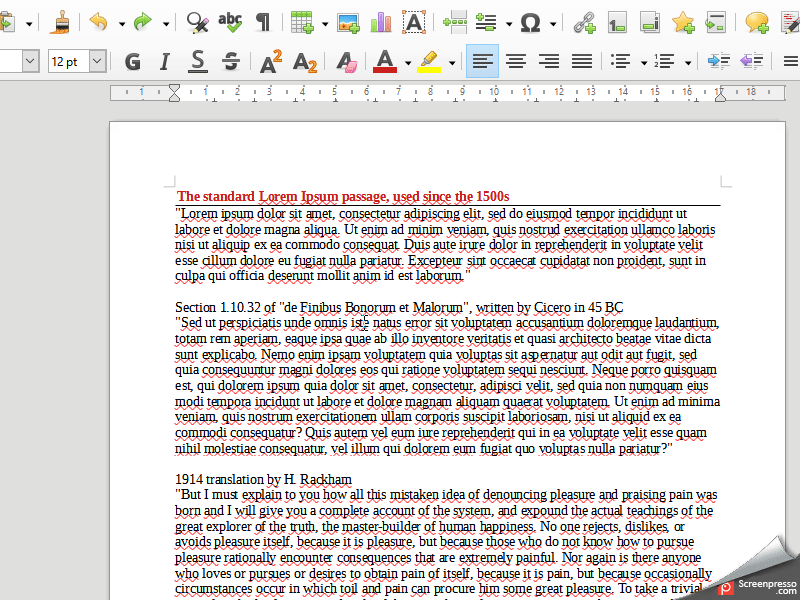
Task: Toggle formatting marks (pilcrow) display
Action: tap(263, 22)
